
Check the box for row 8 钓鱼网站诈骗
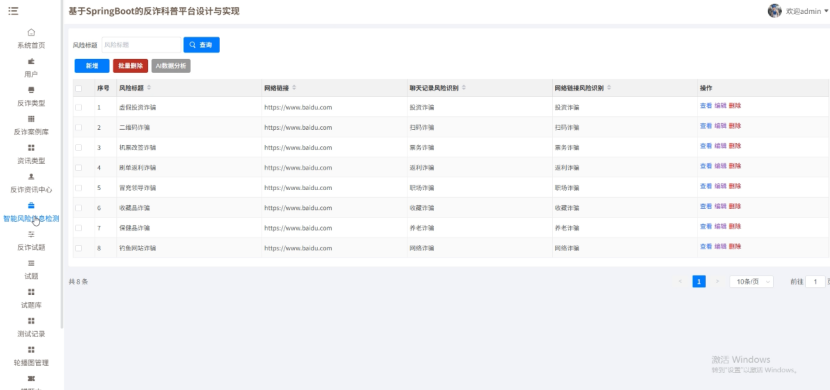pos(78,248)
